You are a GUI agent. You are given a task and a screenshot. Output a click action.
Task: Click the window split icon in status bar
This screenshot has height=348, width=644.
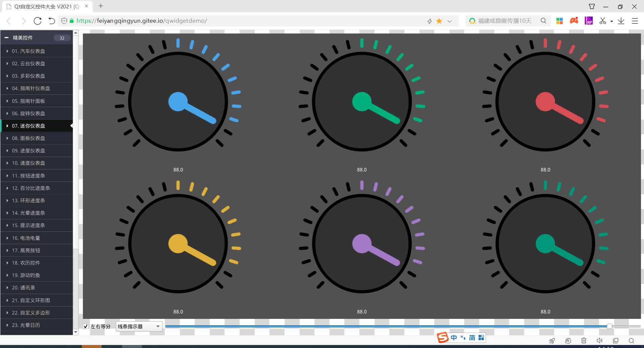[615, 341]
